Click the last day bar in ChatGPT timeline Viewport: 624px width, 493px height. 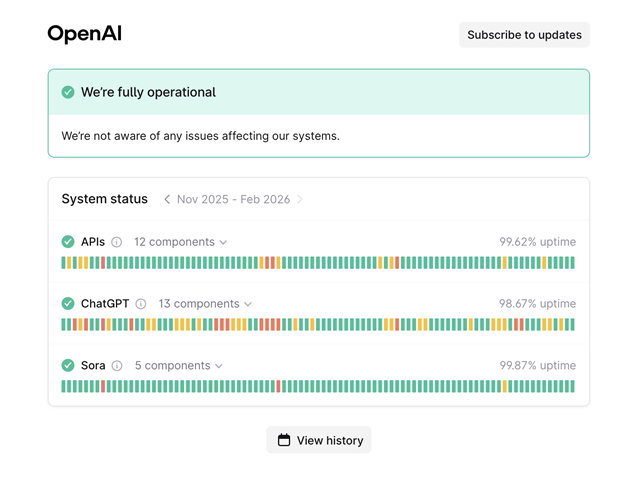[x=573, y=325]
